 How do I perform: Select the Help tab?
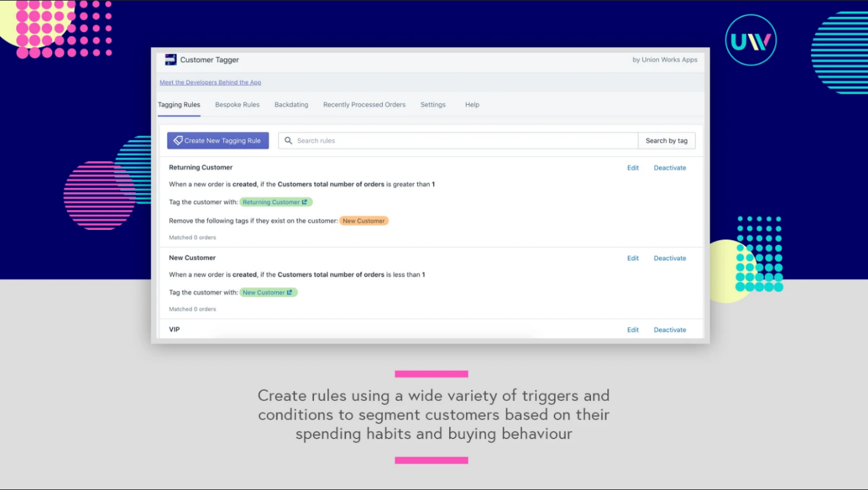coord(472,105)
